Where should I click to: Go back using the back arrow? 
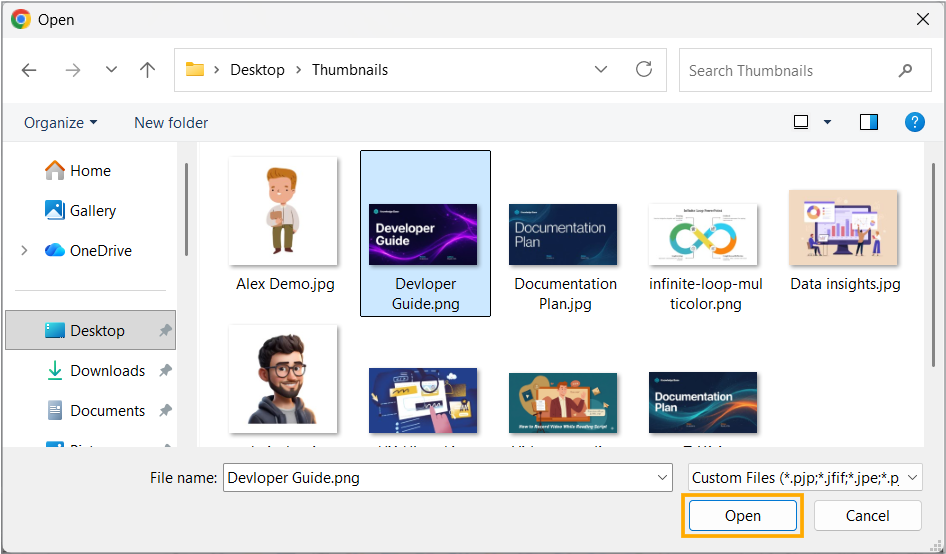click(x=29, y=71)
